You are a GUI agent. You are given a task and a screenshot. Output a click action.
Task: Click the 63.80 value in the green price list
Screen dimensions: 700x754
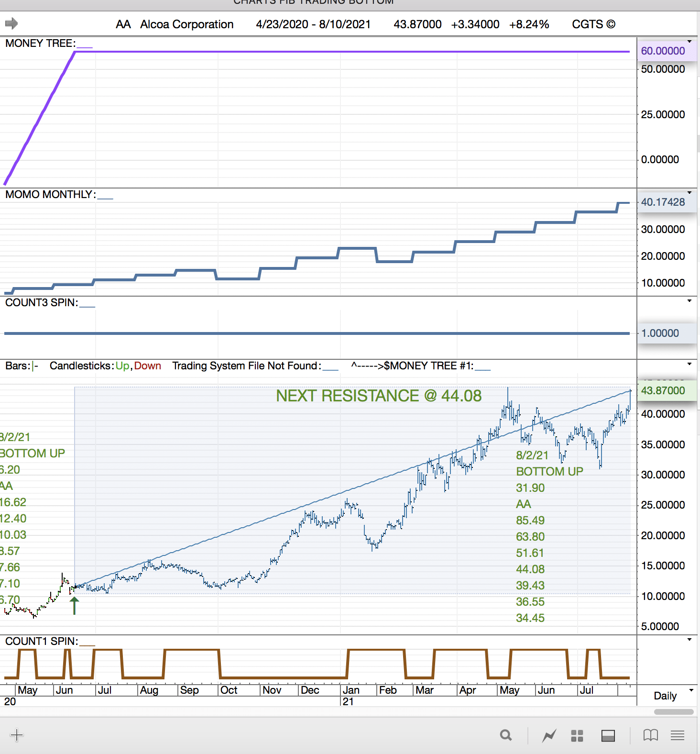pos(530,537)
